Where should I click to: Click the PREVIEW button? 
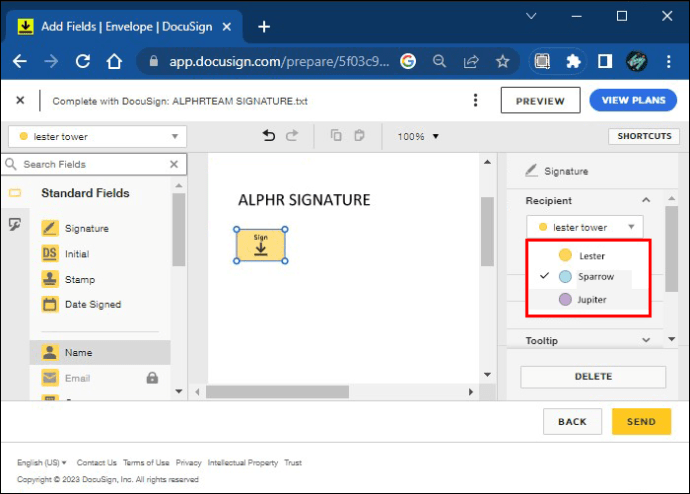tap(540, 101)
